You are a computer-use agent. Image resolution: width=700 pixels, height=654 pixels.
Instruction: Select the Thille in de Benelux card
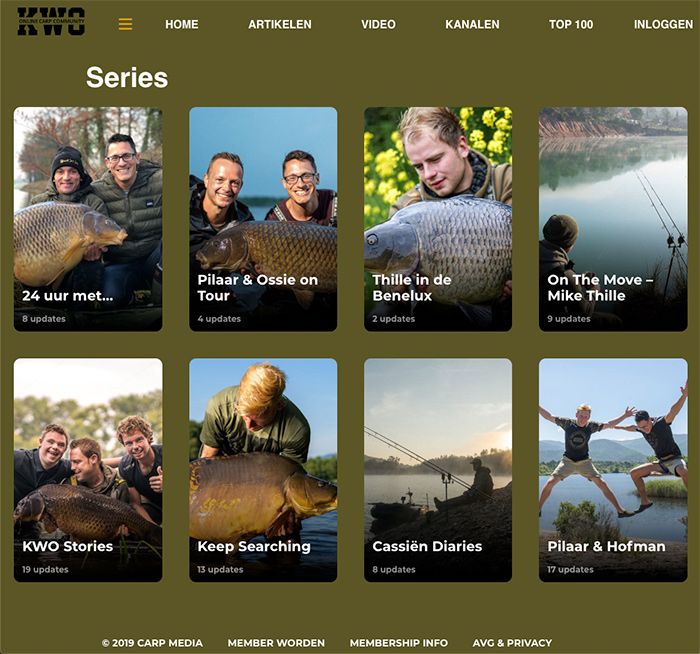[438, 219]
